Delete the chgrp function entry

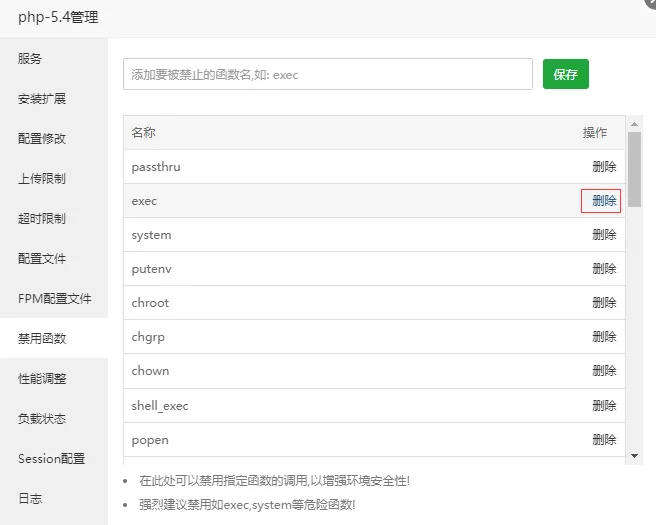[604, 337]
